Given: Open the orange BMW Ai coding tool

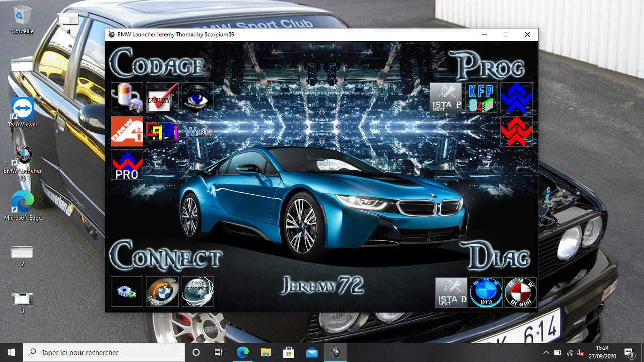Looking at the screenshot, I should click(x=127, y=131).
